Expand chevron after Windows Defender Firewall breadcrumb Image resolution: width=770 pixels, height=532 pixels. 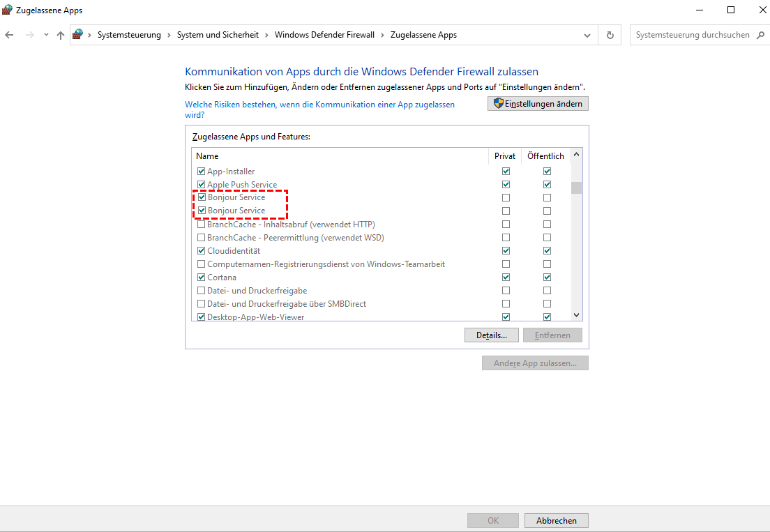pyautogui.click(x=382, y=35)
